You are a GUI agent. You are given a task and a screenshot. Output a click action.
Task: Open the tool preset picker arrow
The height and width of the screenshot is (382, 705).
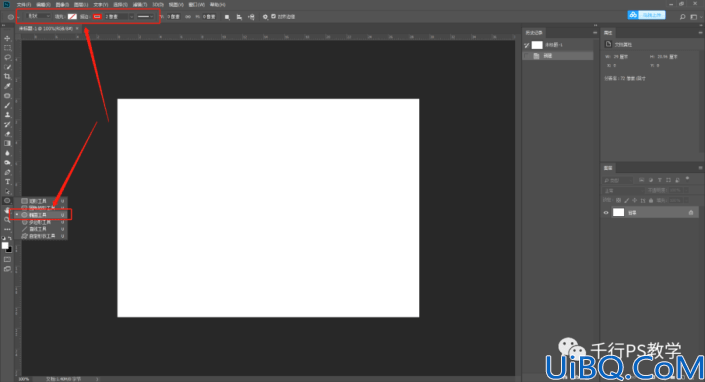[18, 17]
